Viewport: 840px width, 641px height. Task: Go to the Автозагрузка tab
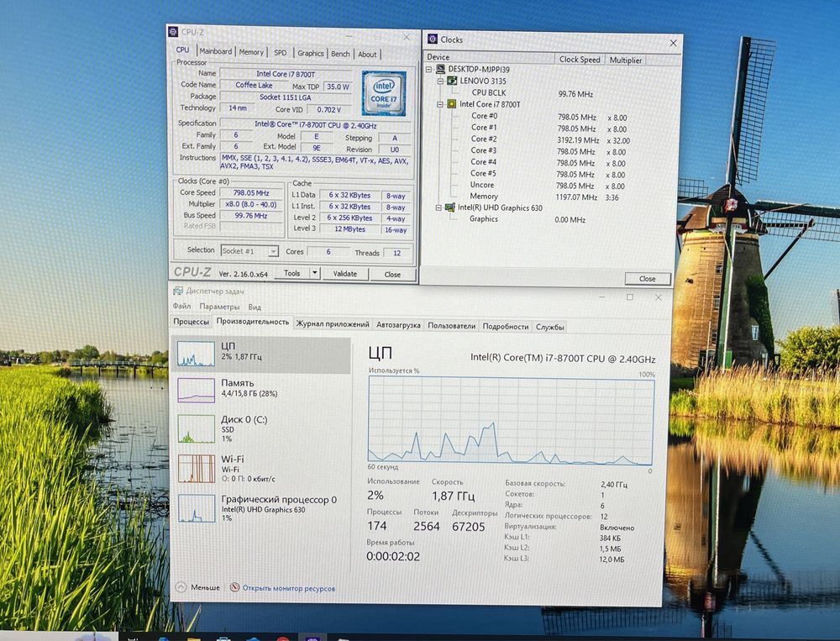click(398, 325)
